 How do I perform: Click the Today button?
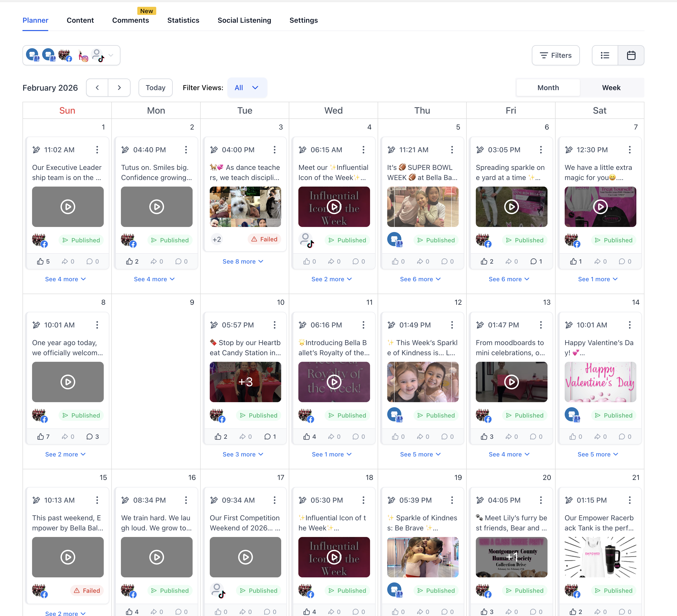click(x=155, y=88)
